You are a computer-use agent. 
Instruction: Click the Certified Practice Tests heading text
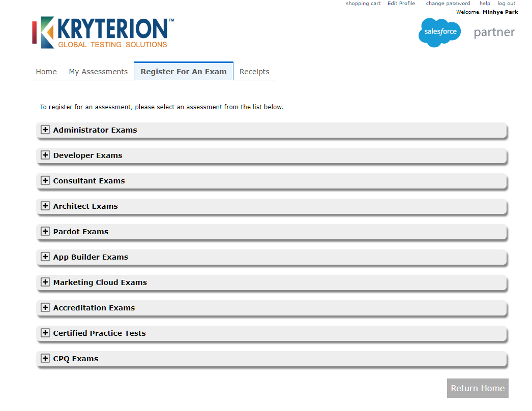99,333
